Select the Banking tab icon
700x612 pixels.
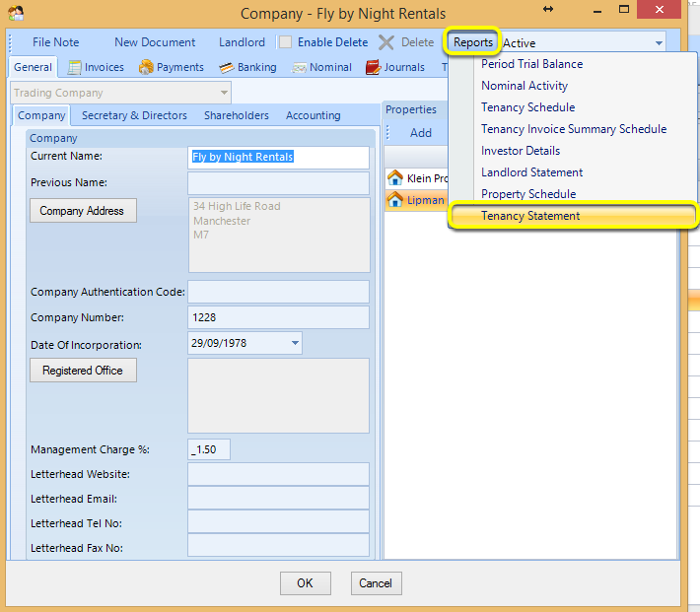(x=227, y=67)
